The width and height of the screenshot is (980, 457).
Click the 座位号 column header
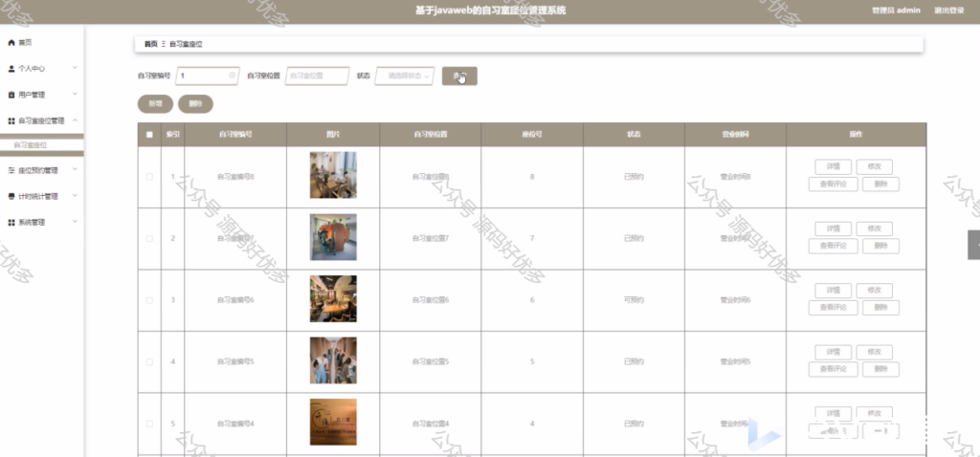(x=532, y=134)
